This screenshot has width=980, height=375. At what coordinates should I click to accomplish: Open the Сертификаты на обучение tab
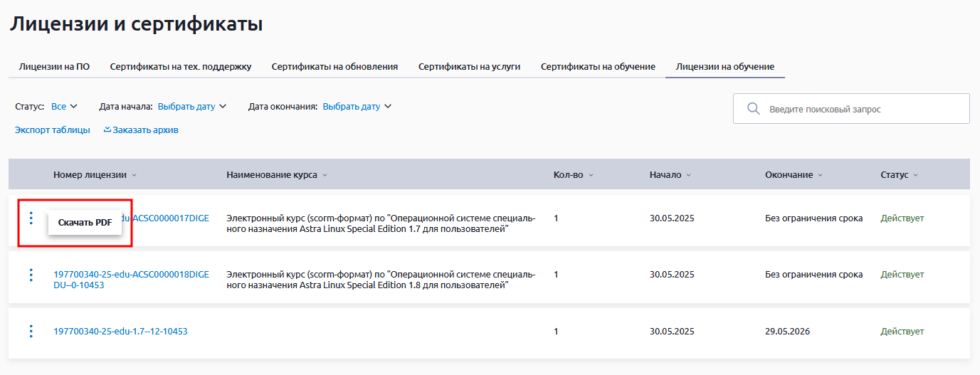[x=598, y=67]
